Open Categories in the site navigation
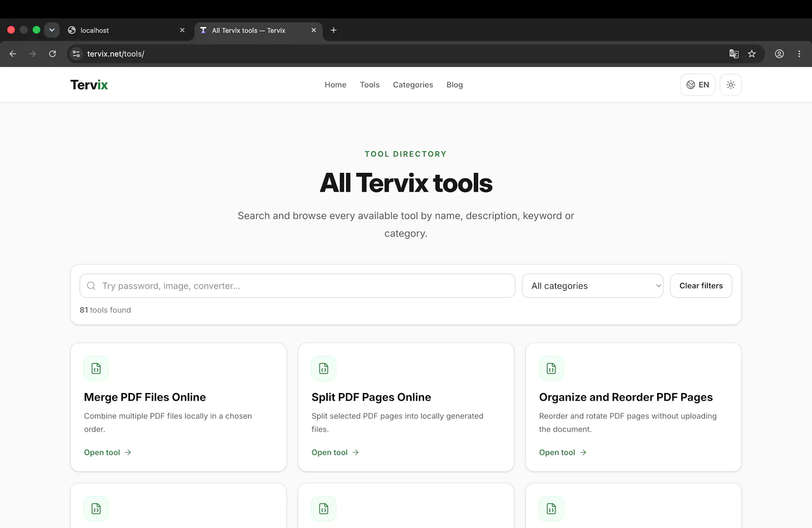Viewport: 812px width, 528px height. coord(413,85)
